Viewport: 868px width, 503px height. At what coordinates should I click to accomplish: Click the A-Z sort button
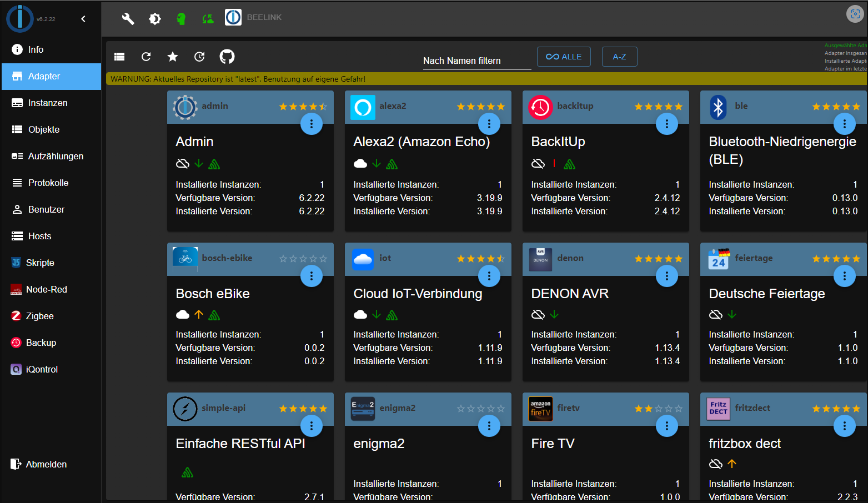619,57
